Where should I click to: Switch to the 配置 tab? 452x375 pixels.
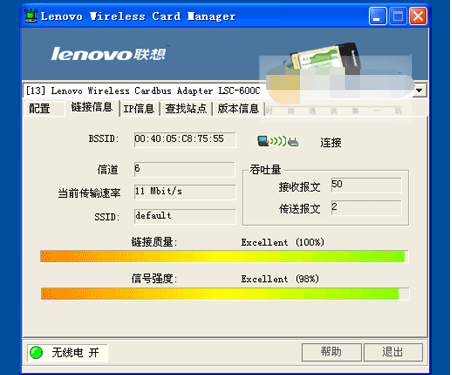pos(39,108)
